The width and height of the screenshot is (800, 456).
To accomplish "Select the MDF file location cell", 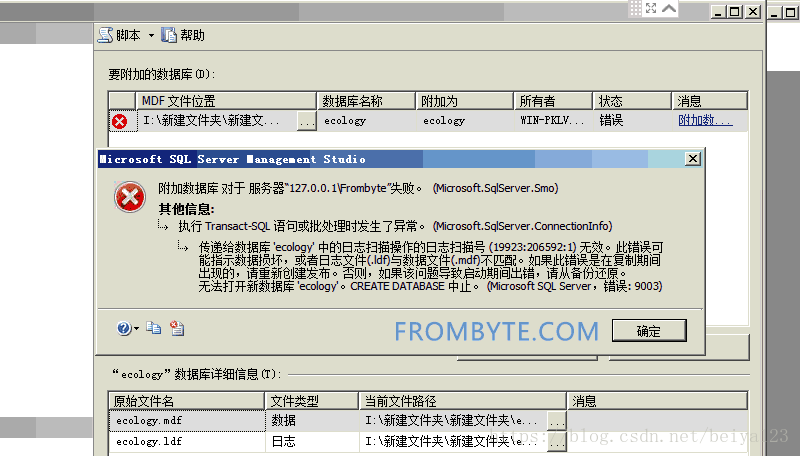I will point(217,121).
